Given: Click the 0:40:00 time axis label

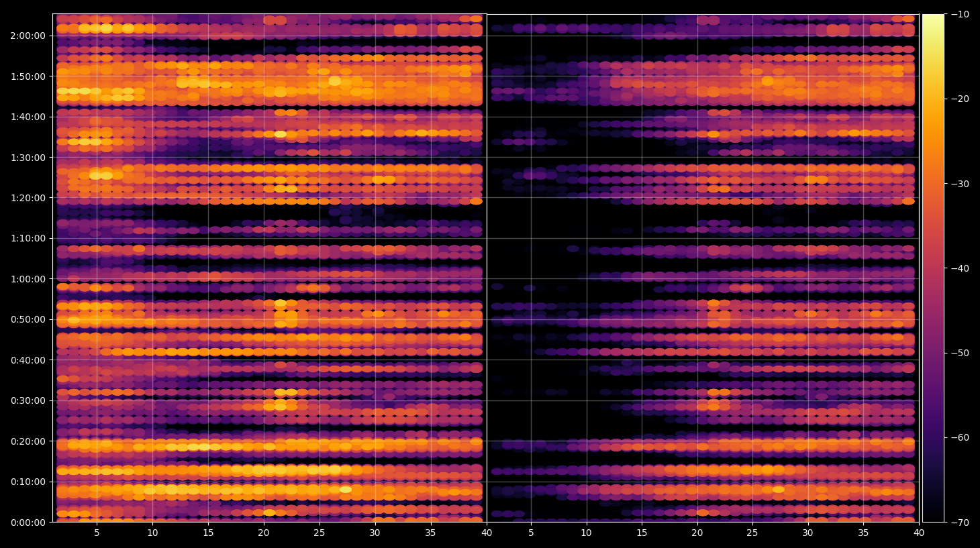Looking at the screenshot, I should 28,360.
